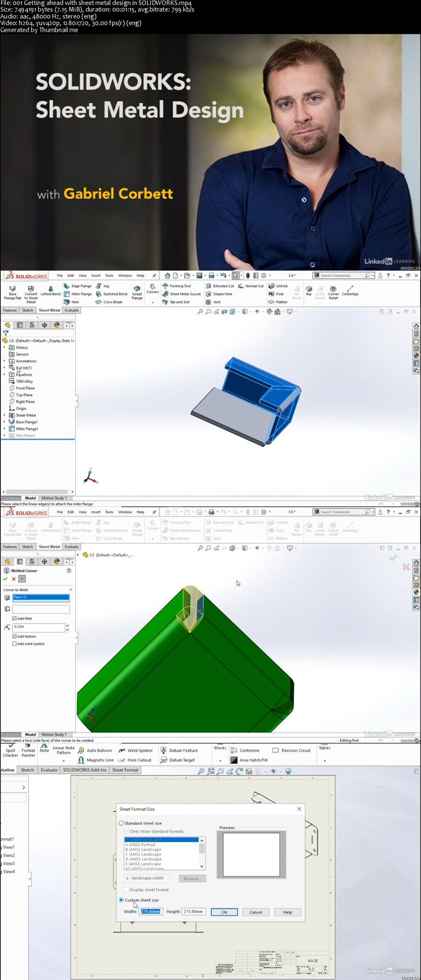Click the Hole Callout tool
Viewport: 421px width, 980px height.
point(135,760)
